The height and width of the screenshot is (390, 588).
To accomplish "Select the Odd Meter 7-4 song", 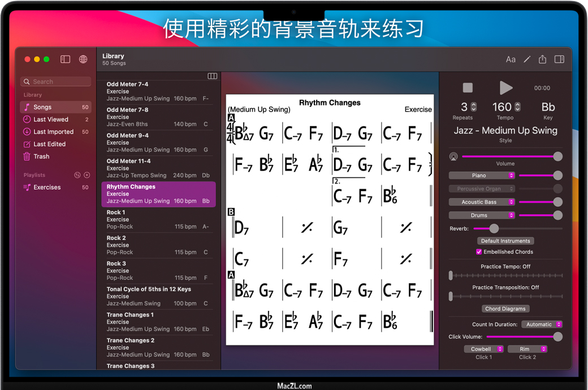I will click(x=158, y=92).
